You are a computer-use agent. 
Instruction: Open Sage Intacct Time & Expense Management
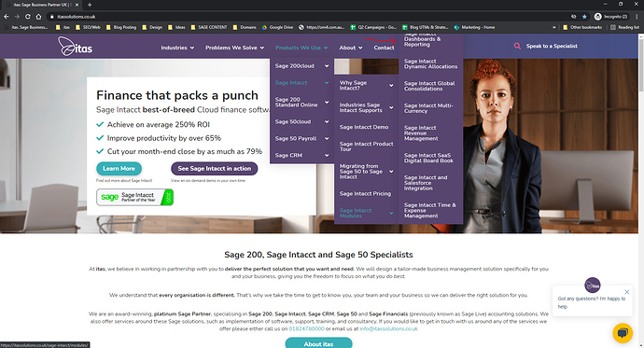429,210
